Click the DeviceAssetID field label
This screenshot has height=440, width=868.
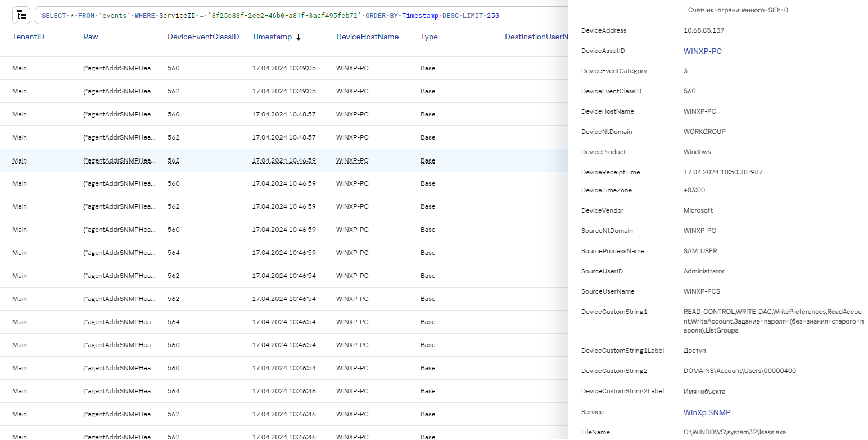point(603,51)
